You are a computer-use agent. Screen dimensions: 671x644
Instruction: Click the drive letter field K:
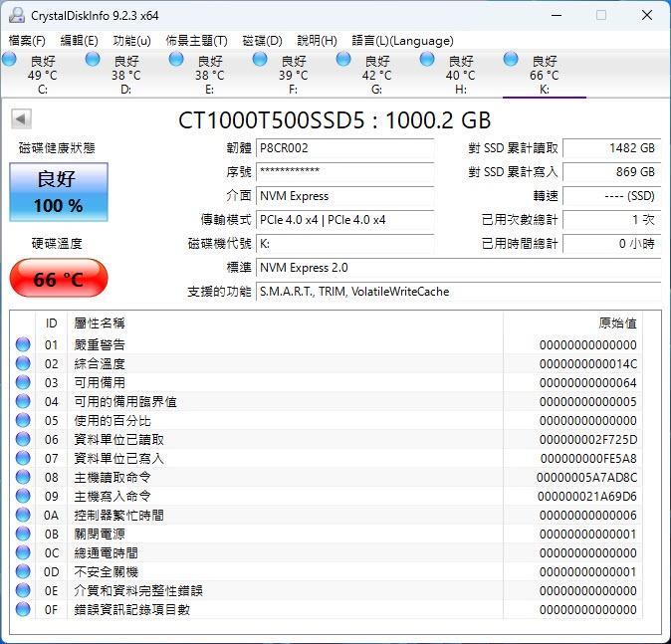[344, 244]
